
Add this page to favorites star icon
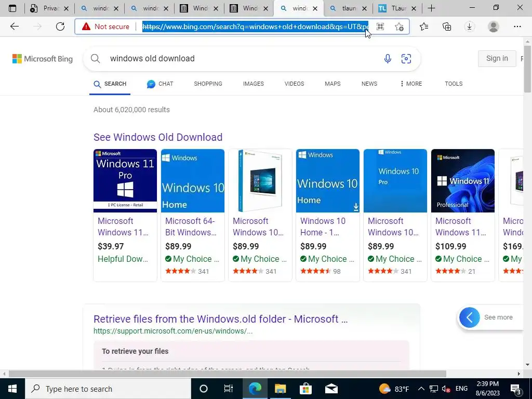(x=400, y=26)
